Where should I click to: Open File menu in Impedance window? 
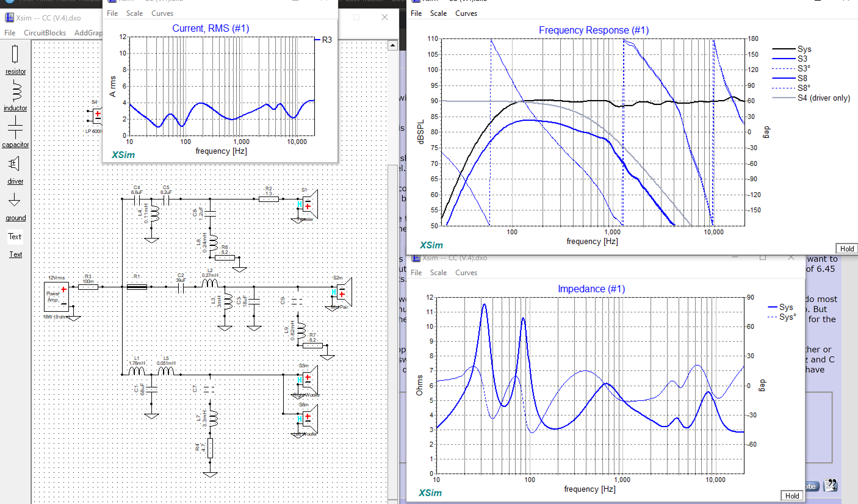(x=416, y=272)
